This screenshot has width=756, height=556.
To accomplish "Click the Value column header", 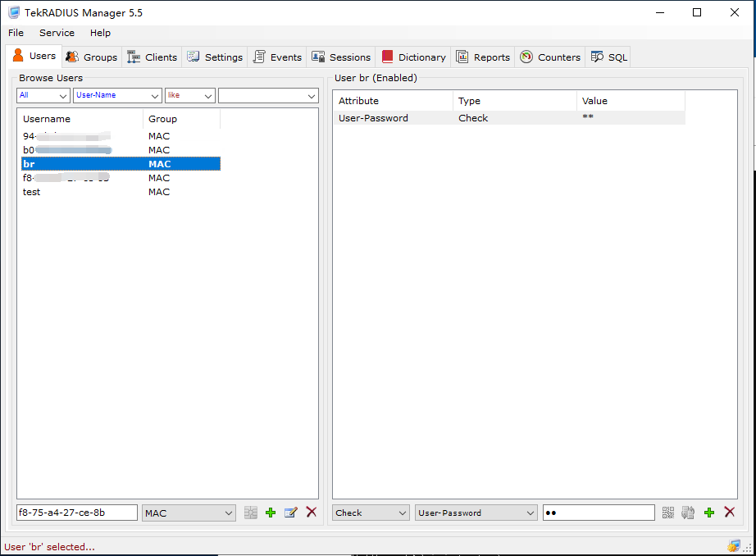I will [631, 101].
